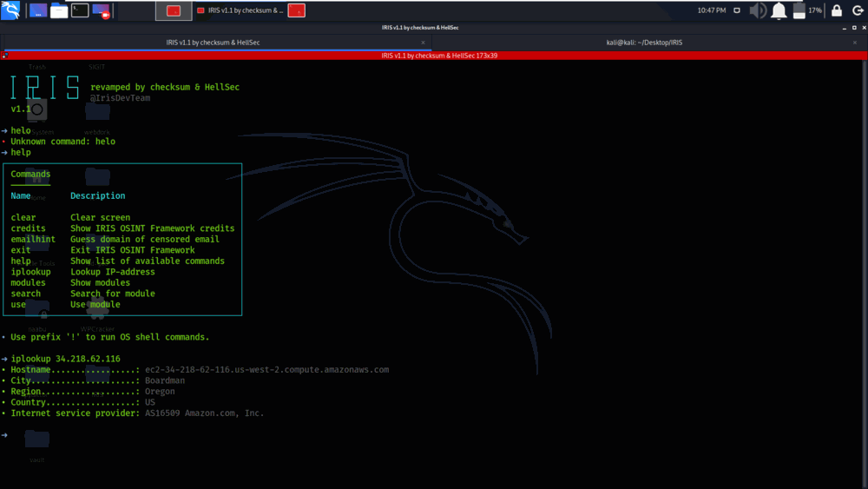Click the 'use' command name
The height and width of the screenshot is (489, 868).
point(18,305)
